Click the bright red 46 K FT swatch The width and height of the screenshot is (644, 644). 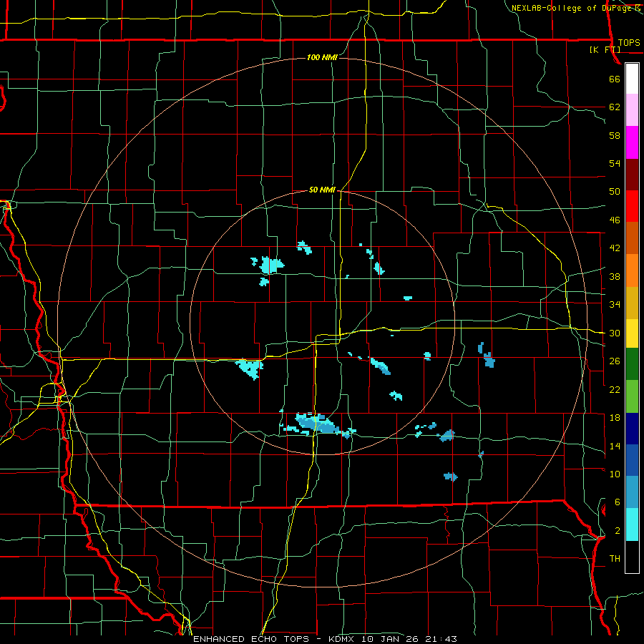632,206
